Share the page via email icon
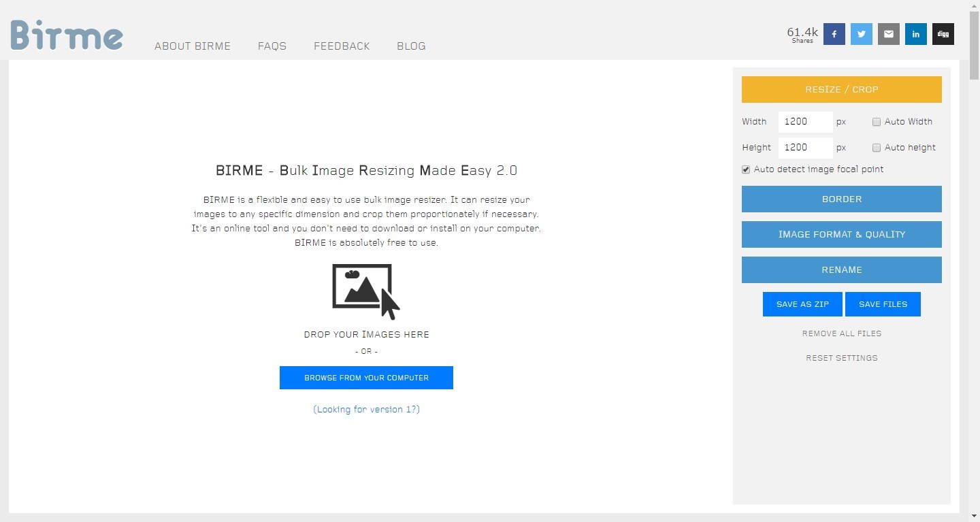980x522 pixels. 889,34
